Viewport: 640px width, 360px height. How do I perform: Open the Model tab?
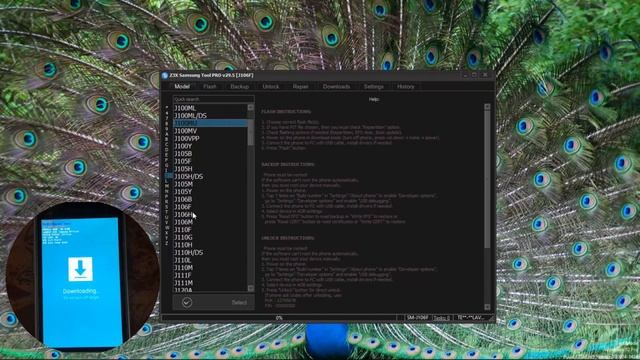click(182, 87)
